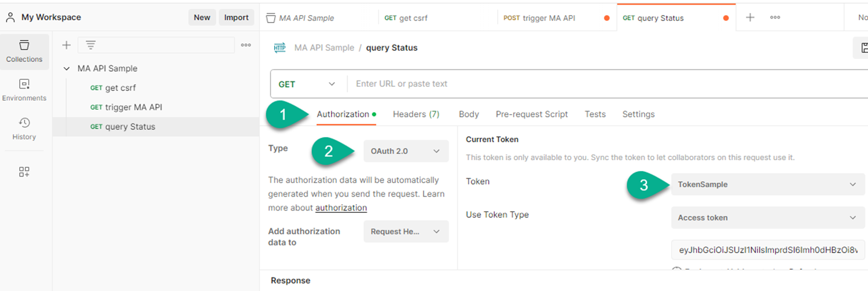868x291 pixels.
Task: Open the Collections sidebar section
Action: (24, 51)
